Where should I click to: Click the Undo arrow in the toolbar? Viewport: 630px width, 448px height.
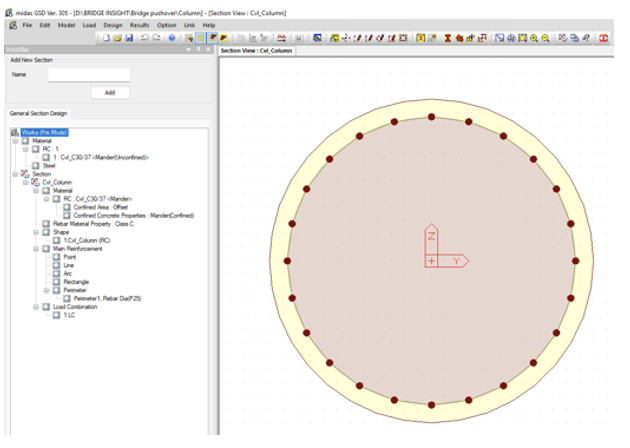pyautogui.click(x=145, y=37)
